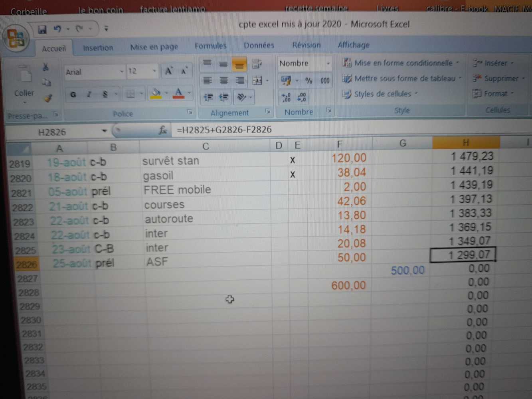Apply yellow fill color to cell
The height and width of the screenshot is (399, 532).
tap(156, 94)
